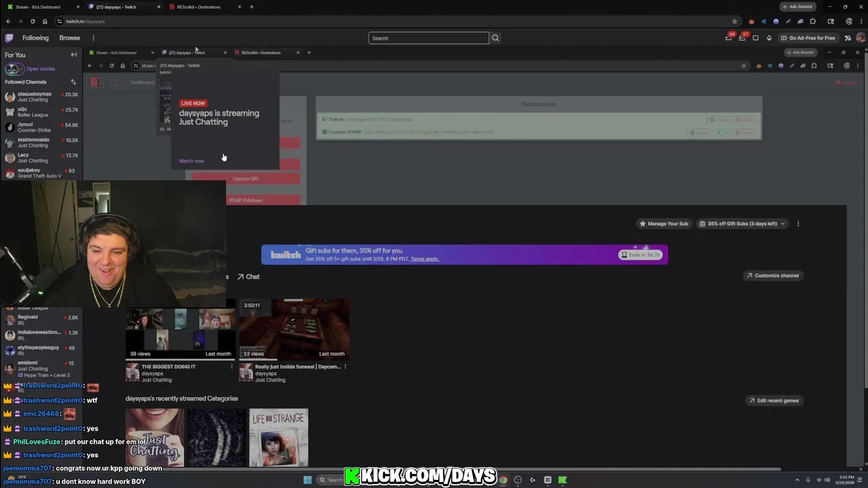Click Watch now in live popup

point(191,161)
